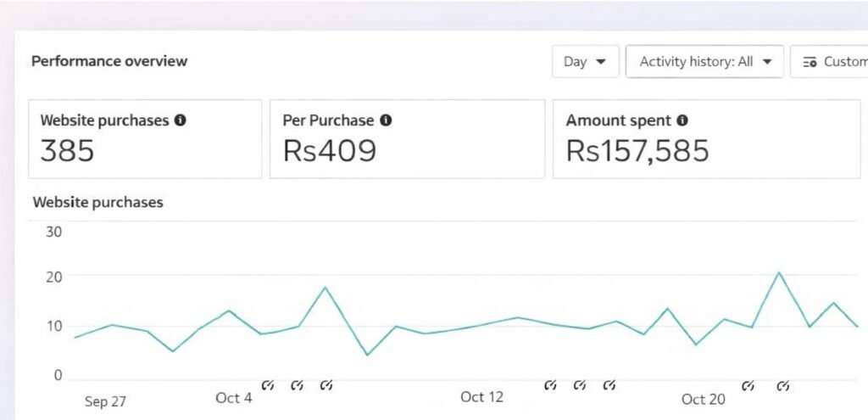Select middle marker between Oct 12 and Oct 20
868x420 pixels.
pyautogui.click(x=580, y=385)
